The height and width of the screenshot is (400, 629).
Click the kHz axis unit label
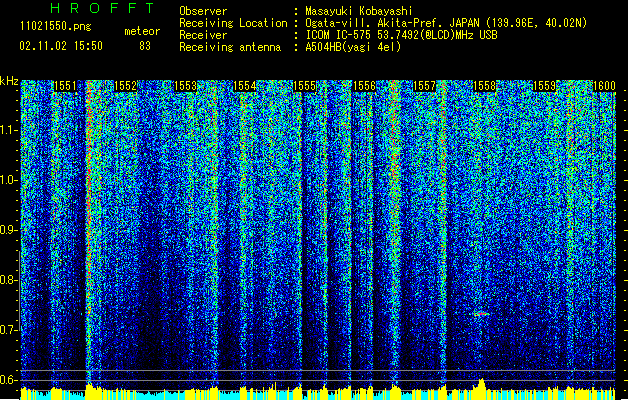click(x=9, y=81)
